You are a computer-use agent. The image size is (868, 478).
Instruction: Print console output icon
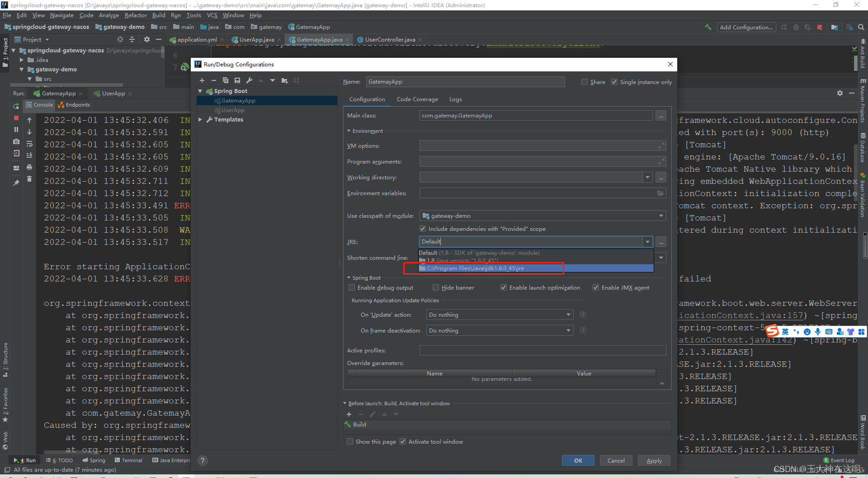(29, 167)
